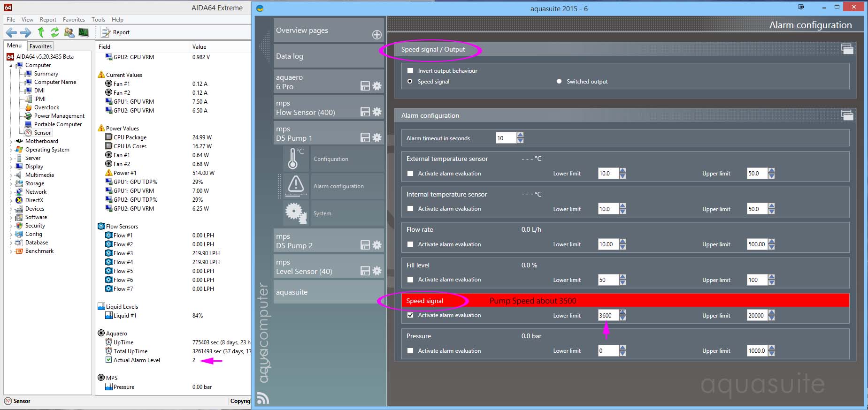Add new overview page with plus icon
Image resolution: width=868 pixels, height=410 pixels.
pyautogui.click(x=376, y=35)
